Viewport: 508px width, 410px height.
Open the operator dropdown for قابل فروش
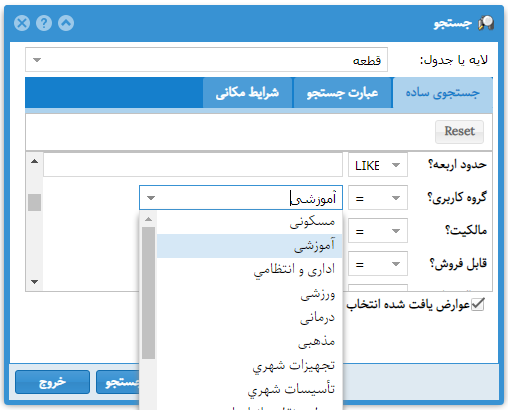tap(378, 264)
